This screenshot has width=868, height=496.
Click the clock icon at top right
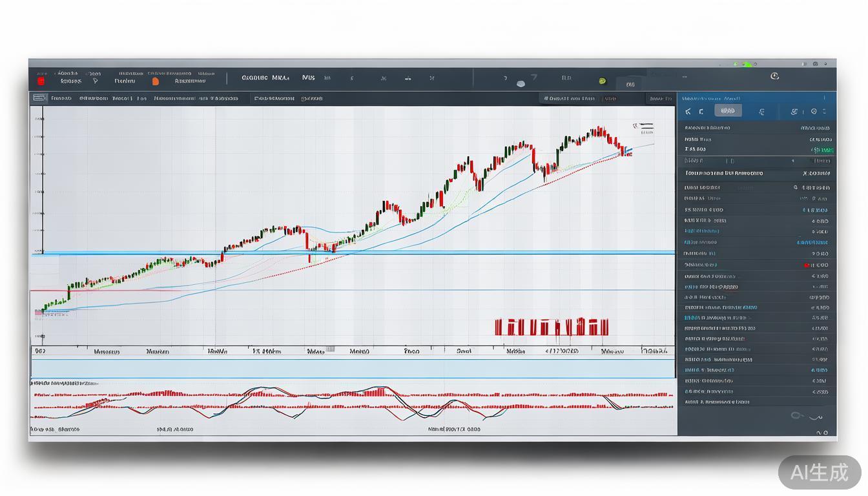click(x=774, y=76)
